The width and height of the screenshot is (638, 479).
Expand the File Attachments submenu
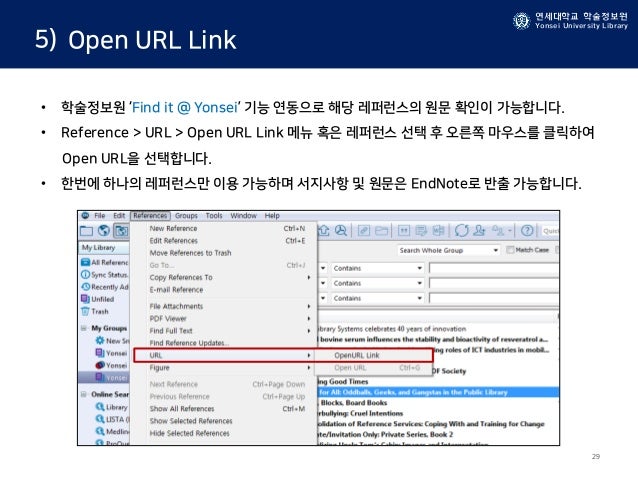pos(225,306)
